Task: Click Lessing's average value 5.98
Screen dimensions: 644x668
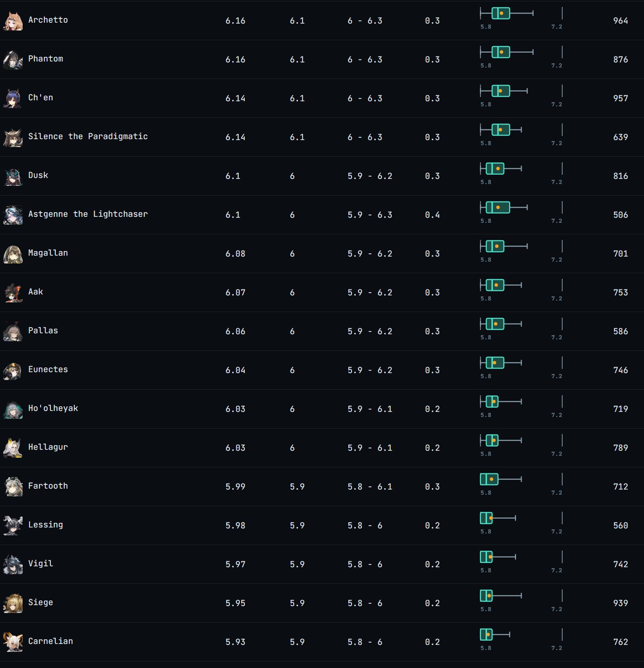Action: point(235,526)
